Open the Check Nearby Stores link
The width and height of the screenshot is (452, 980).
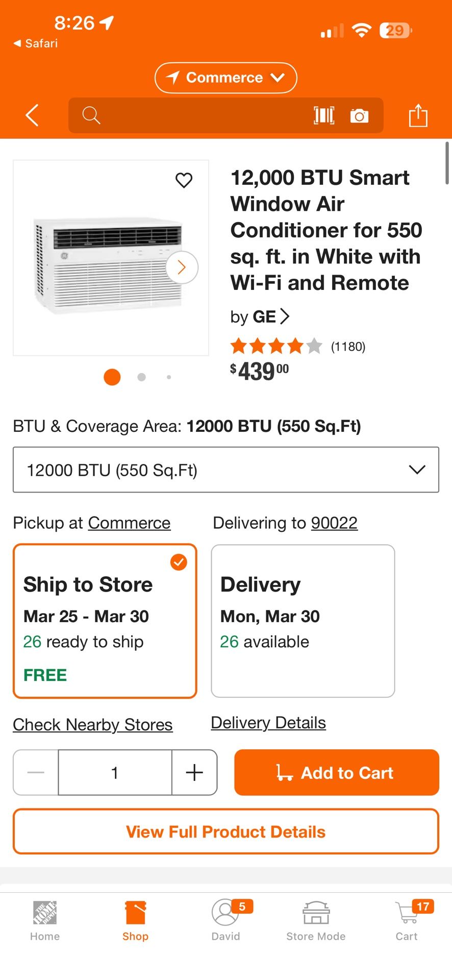(93, 725)
